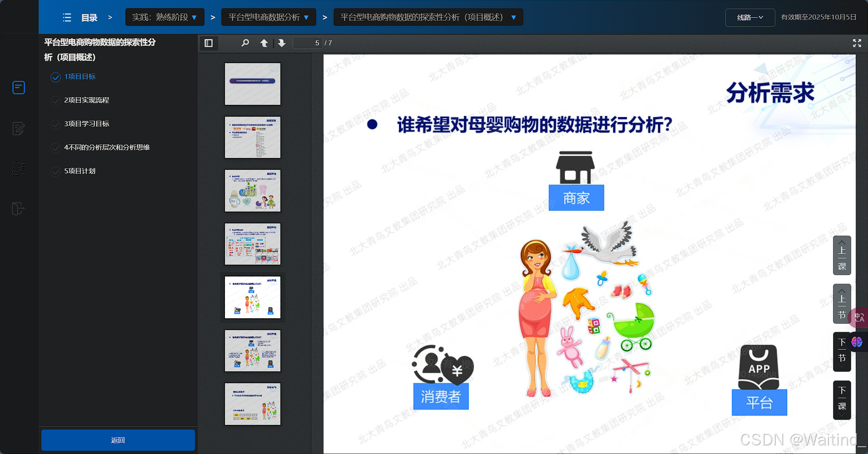The image size is (868, 454).
Task: Open the user list icon in left sidebar
Action: pos(19,168)
